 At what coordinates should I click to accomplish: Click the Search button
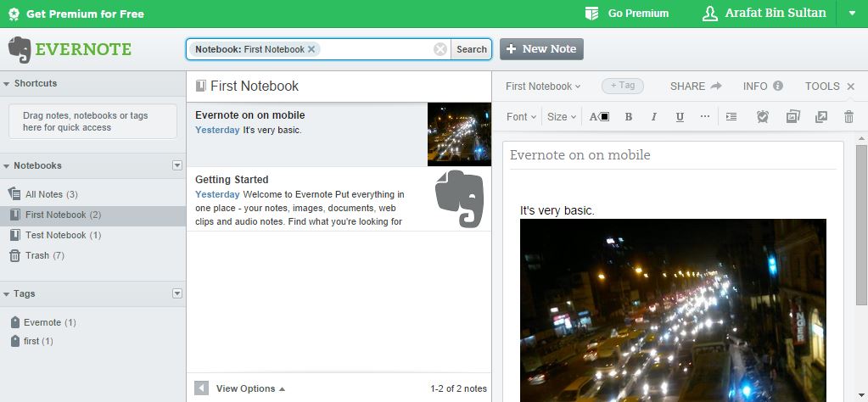(471, 49)
